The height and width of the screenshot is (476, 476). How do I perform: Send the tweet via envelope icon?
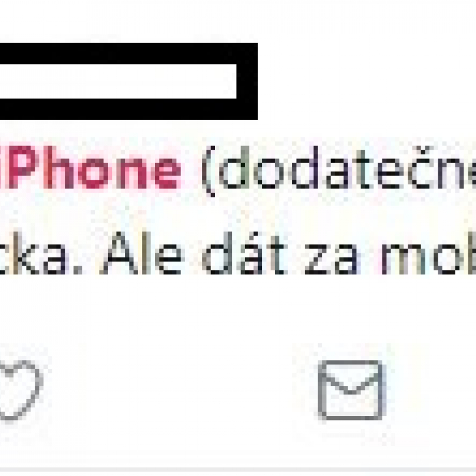pos(352,390)
